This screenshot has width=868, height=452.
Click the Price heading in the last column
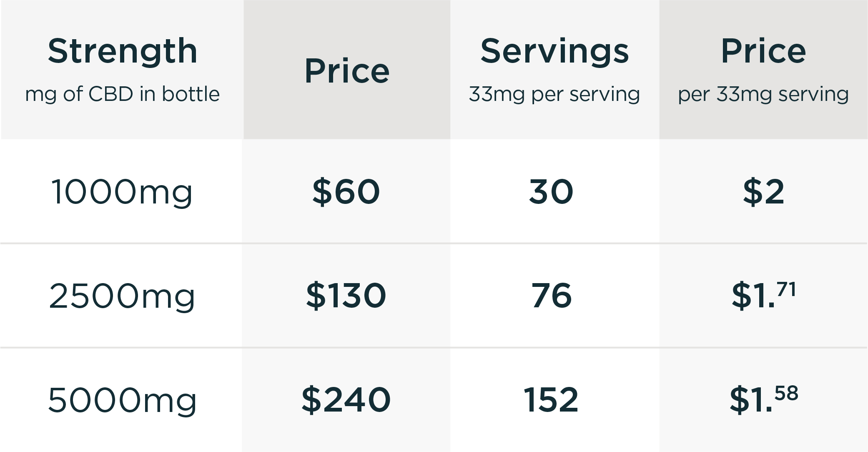coord(763,51)
